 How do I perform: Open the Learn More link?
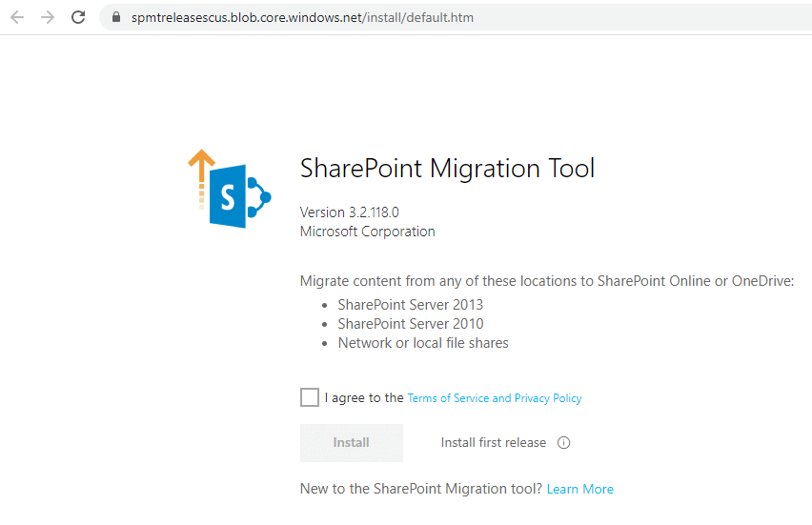point(580,490)
